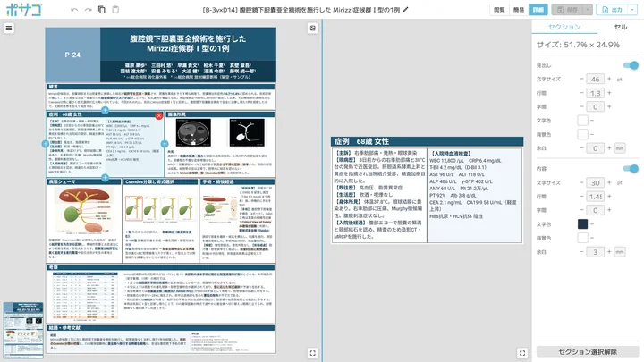Screen dimensions: 644x362
Task: Increase 見出し 字間 with plus
Action: [609, 106]
